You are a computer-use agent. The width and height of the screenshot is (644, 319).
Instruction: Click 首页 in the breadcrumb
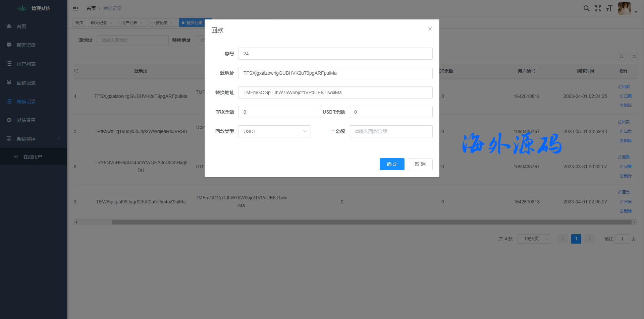coord(91,8)
